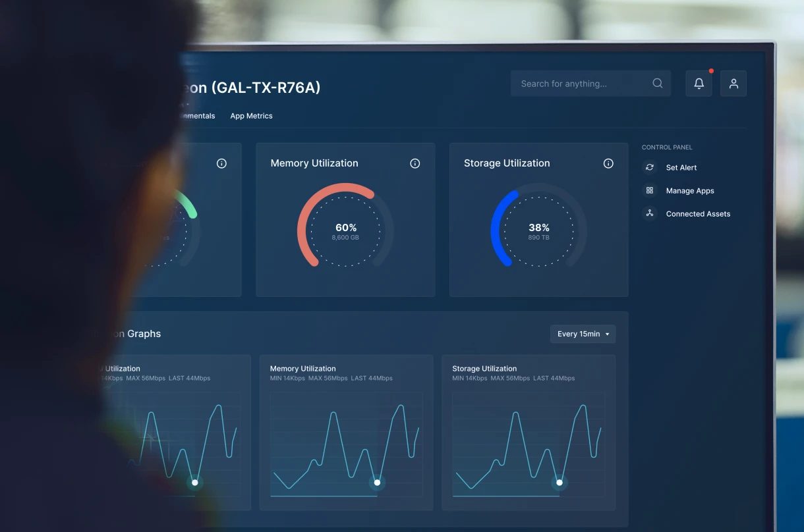Click the Memory Utilization info icon
This screenshot has width=804, height=532.
click(415, 163)
